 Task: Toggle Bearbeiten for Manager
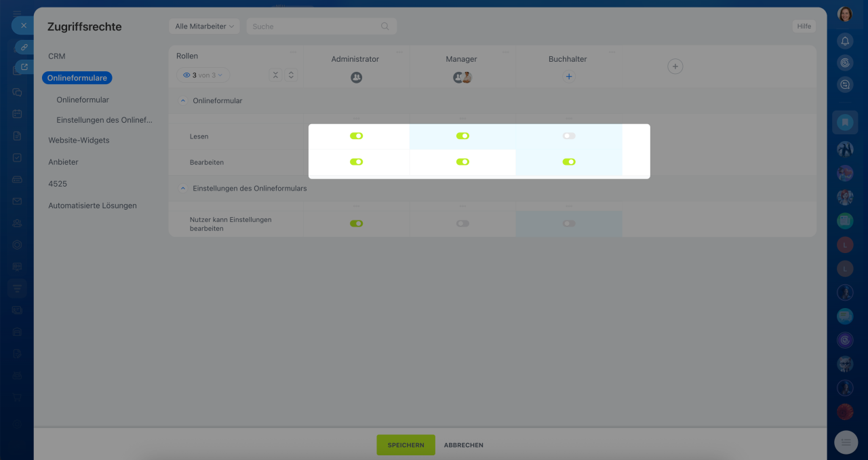coord(462,161)
